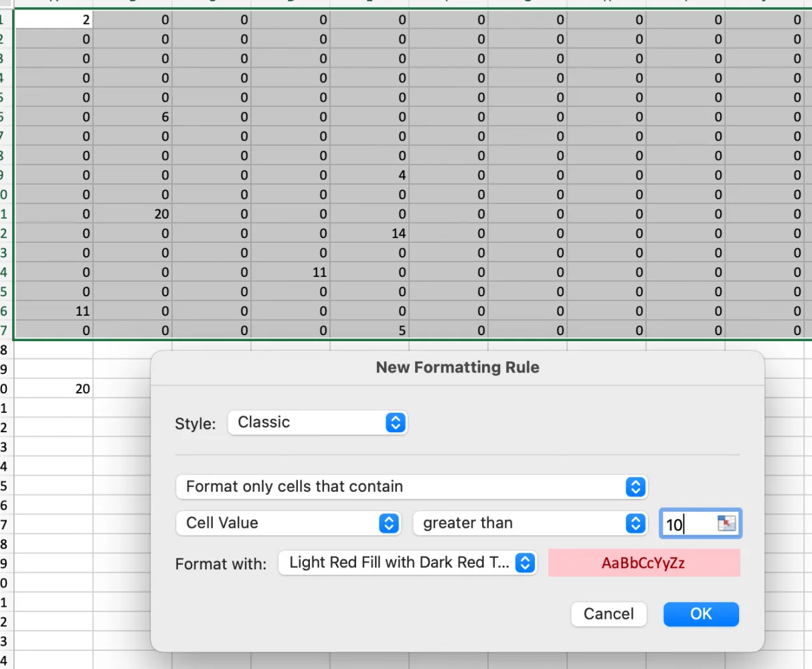Click the range selector icon in value field
Image resolution: width=812 pixels, height=669 pixels.
726,523
